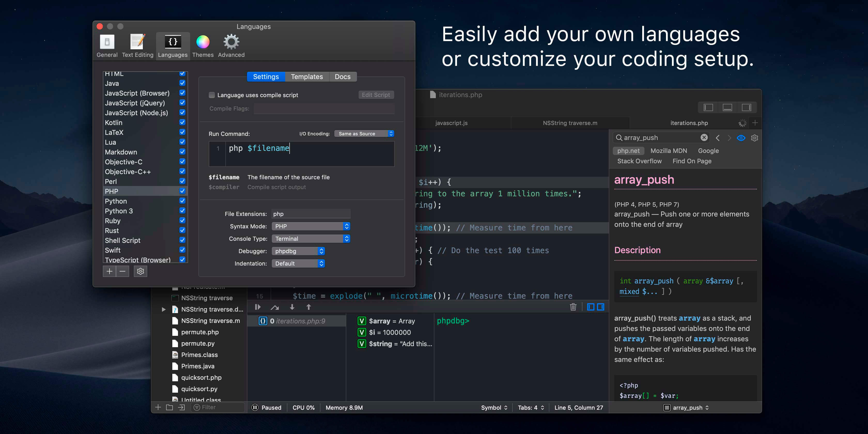Image resolution: width=868 pixels, height=434 pixels.
Task: Expand the NSString traverse.d... folder item
Action: (164, 309)
